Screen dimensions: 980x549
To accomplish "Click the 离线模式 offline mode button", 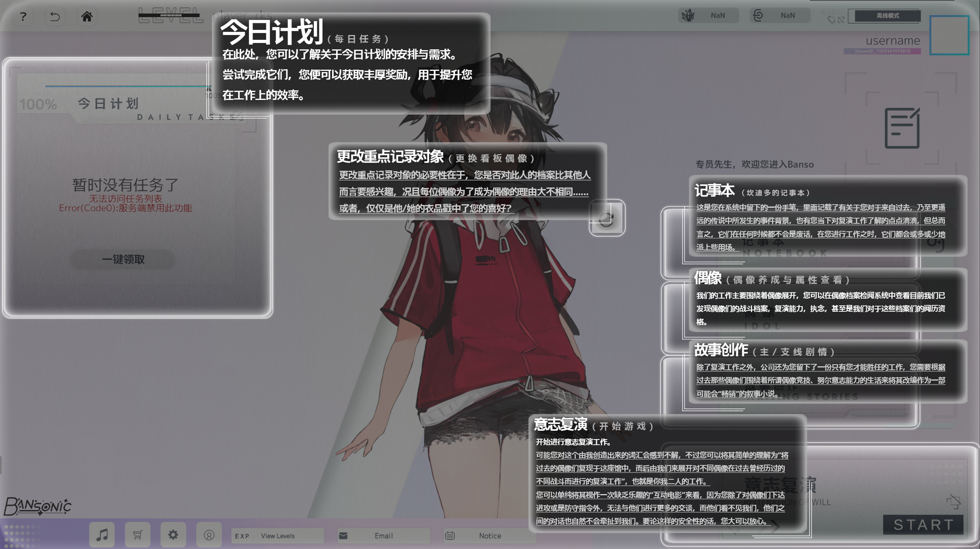I will tap(888, 16).
